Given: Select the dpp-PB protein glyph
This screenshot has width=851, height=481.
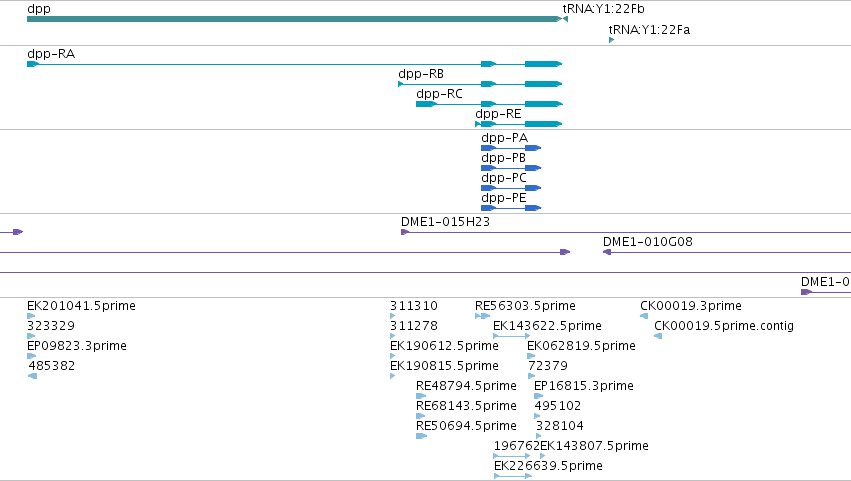Looking at the screenshot, I should click(x=511, y=168).
